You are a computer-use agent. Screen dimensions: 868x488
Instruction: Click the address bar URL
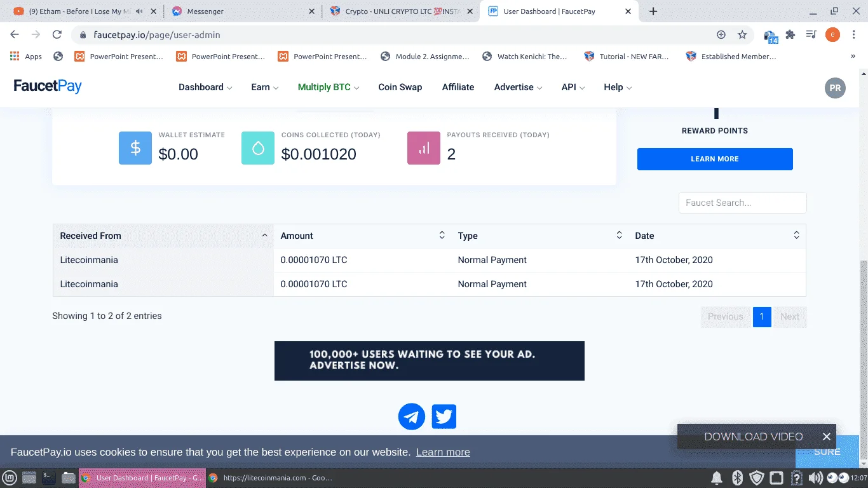[157, 35]
